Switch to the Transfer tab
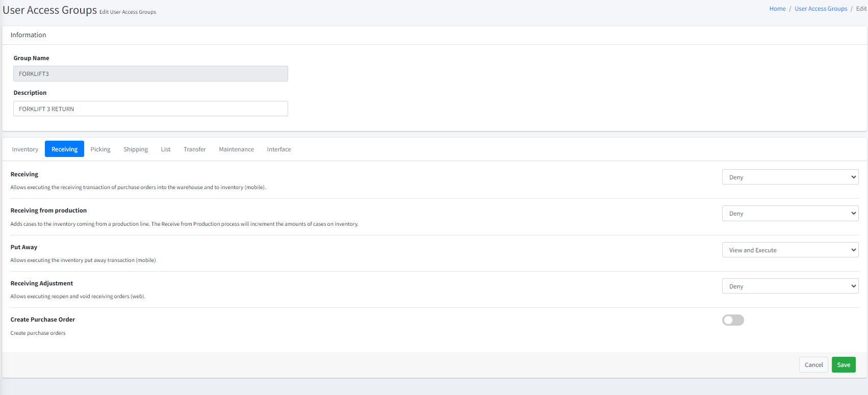This screenshot has width=868, height=395. click(194, 149)
